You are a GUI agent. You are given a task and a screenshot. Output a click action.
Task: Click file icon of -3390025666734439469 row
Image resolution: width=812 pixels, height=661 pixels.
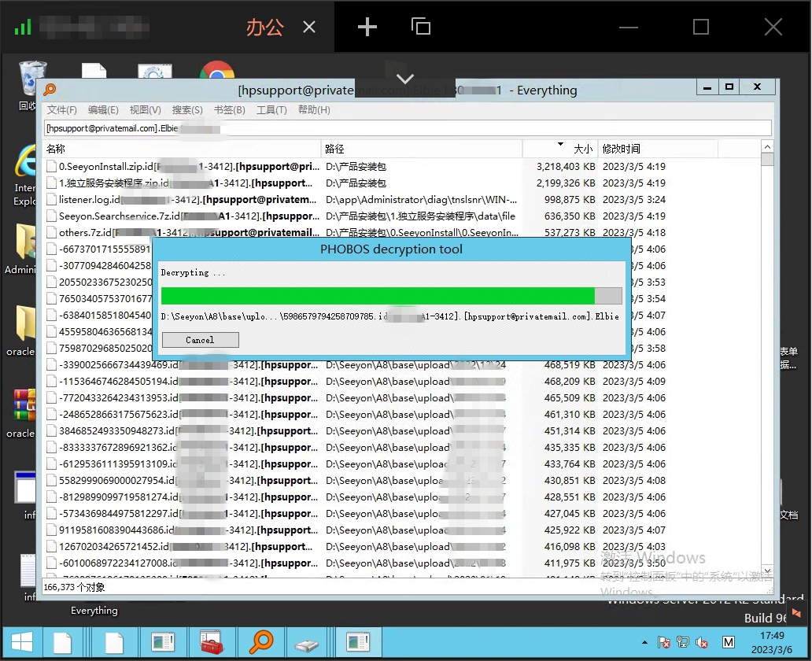tap(51, 364)
